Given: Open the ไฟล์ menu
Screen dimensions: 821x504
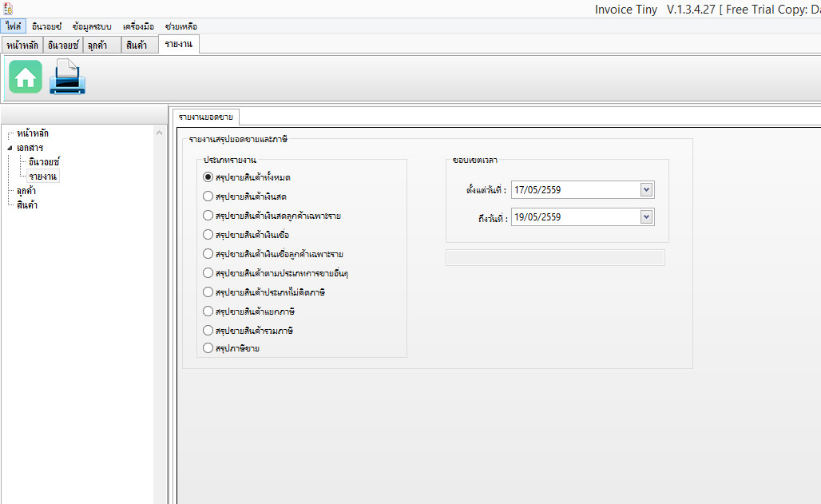Looking at the screenshot, I should tap(13, 26).
